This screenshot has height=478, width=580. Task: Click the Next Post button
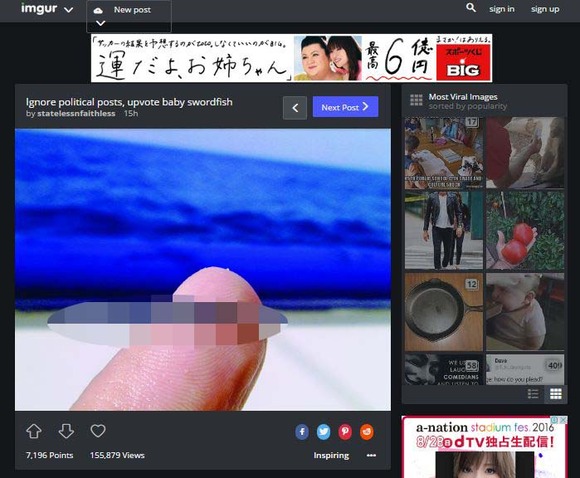(345, 107)
